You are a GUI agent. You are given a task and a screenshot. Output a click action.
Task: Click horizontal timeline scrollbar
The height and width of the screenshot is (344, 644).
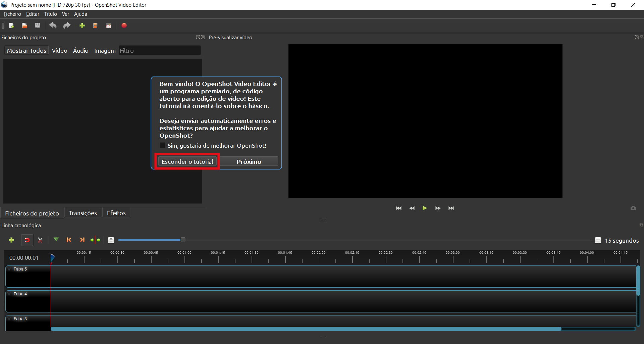point(306,329)
